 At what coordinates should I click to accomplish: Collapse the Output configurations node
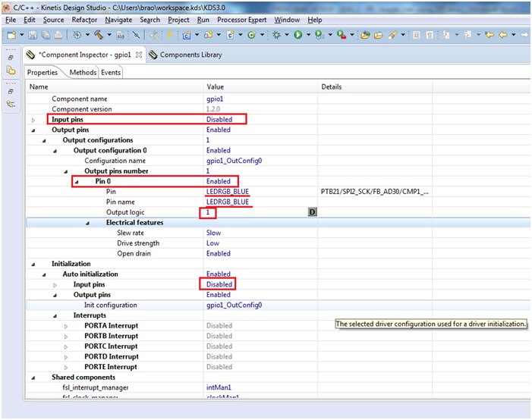(x=44, y=141)
